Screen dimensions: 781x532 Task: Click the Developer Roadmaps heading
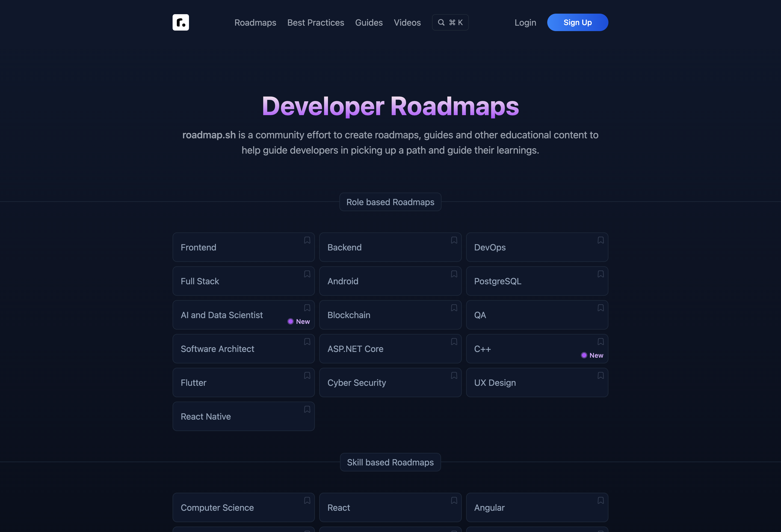390,106
